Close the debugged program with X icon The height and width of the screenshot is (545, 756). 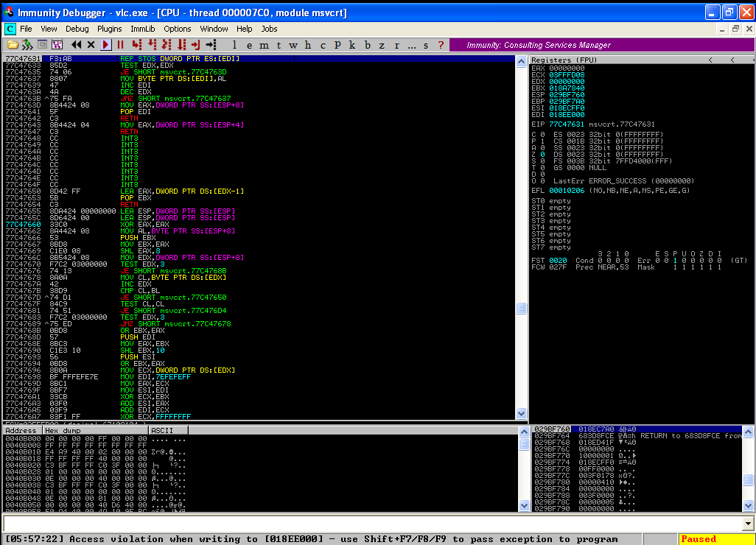[x=91, y=45]
